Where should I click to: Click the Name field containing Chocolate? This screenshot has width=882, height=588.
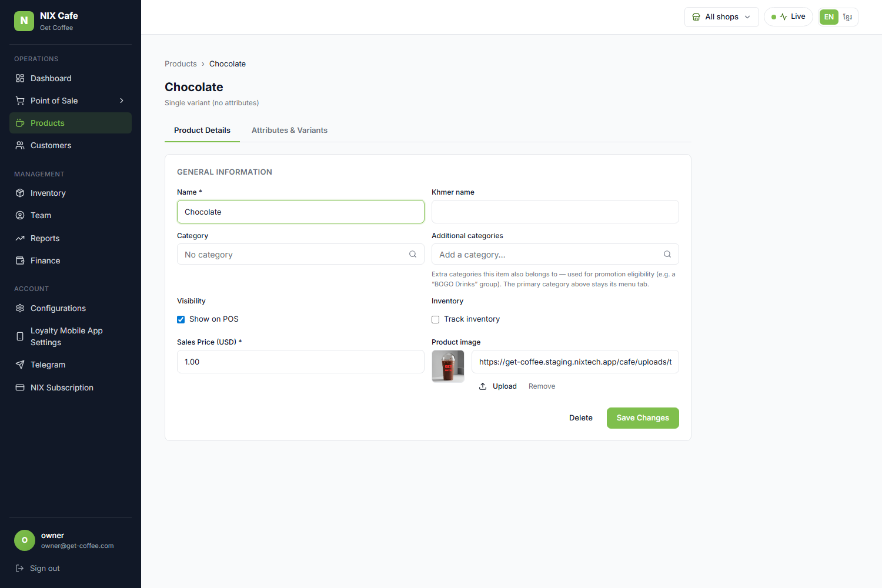[300, 212]
